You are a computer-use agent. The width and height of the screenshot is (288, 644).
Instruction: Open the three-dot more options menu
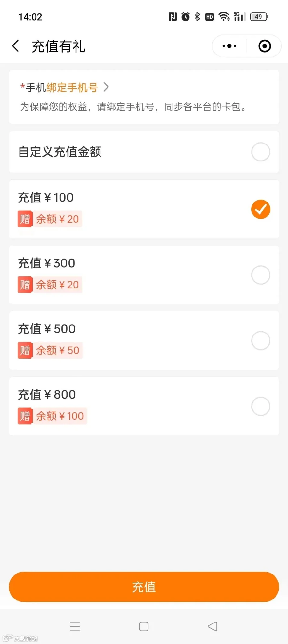[229, 46]
